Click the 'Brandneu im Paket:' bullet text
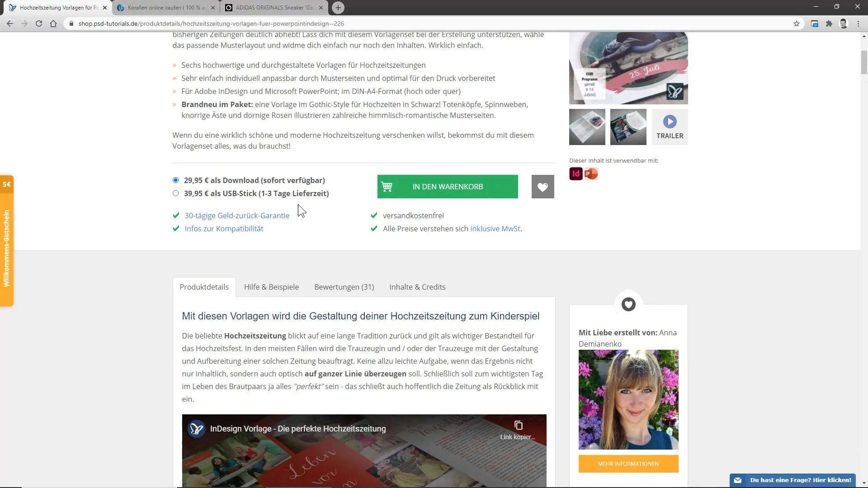868x488 pixels. click(217, 104)
